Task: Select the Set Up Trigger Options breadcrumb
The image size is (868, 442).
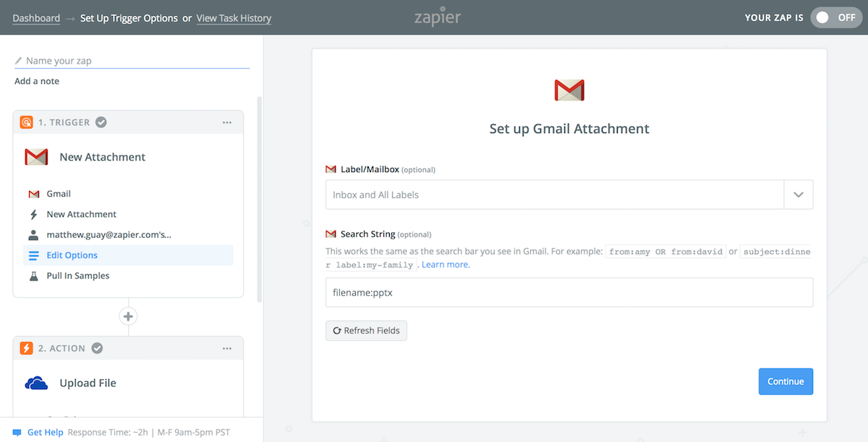Action: [x=129, y=18]
